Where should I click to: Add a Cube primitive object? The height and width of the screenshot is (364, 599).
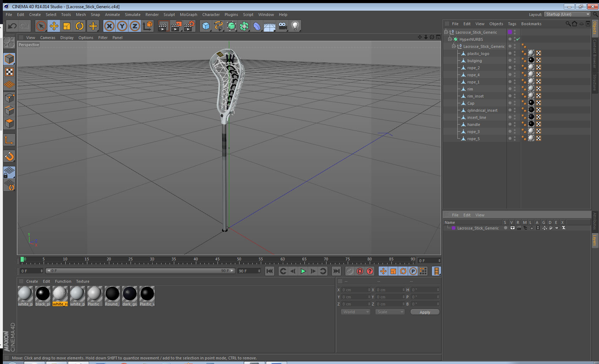pos(206,26)
